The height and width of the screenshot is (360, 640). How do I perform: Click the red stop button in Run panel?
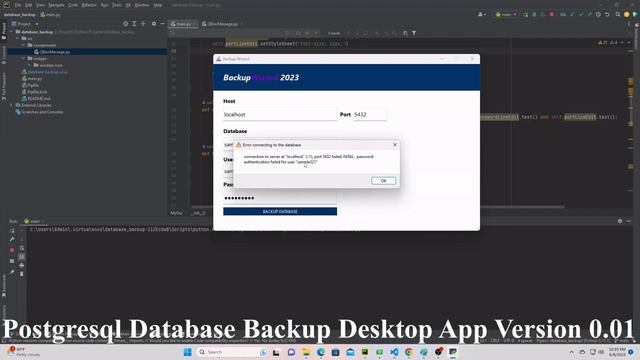[12, 249]
